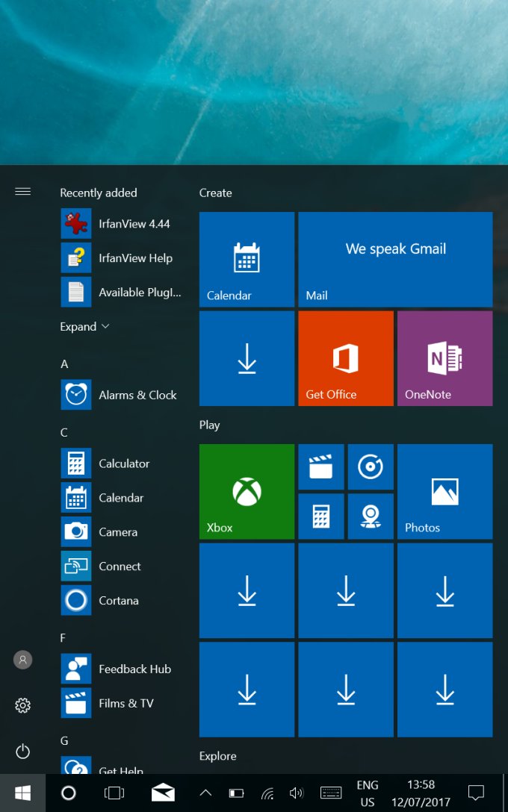Open the Mail app pinned on taskbar

click(163, 793)
